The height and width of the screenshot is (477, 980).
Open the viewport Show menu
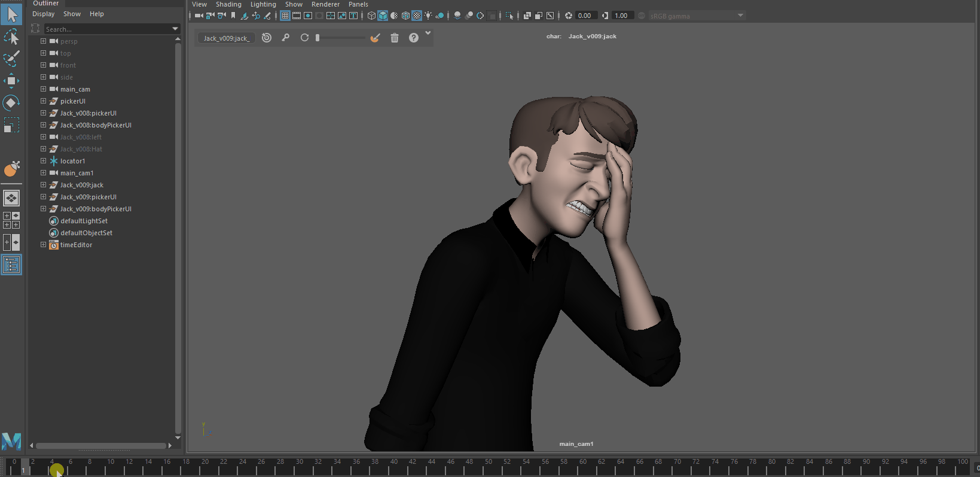[294, 4]
